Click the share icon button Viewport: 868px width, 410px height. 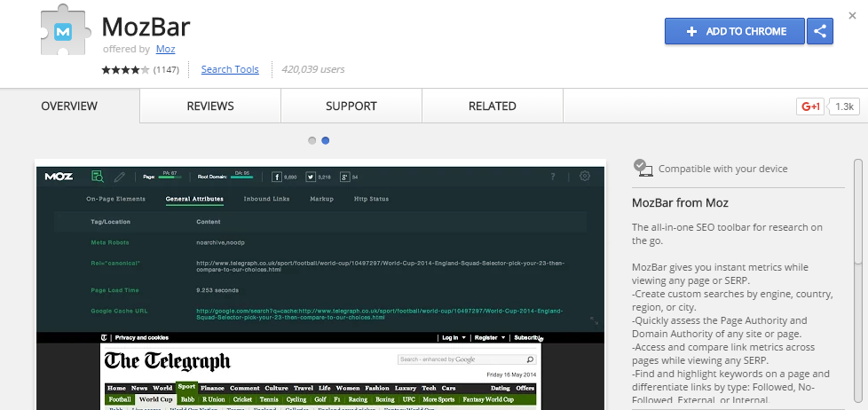(820, 31)
